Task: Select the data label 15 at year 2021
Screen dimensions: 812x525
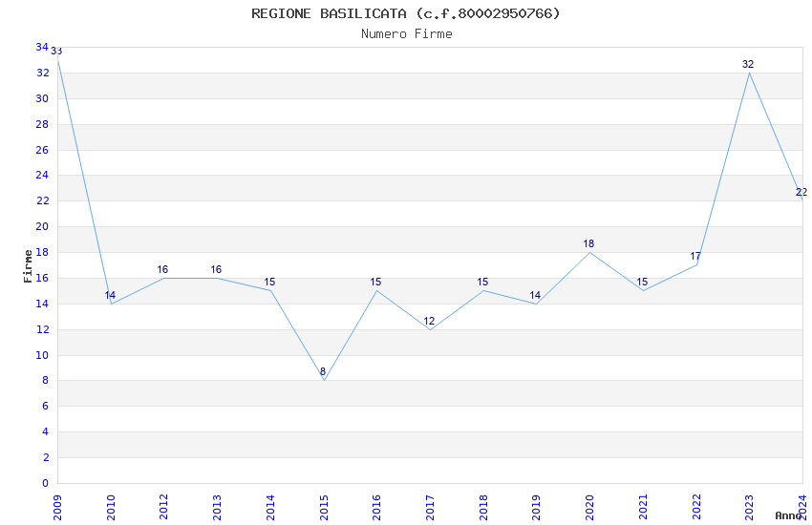Action: coord(642,282)
